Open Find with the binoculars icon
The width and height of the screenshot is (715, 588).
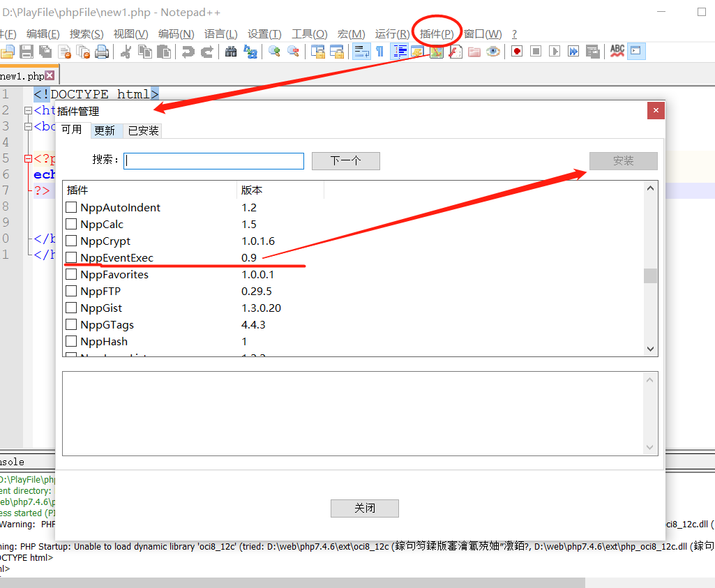click(231, 52)
